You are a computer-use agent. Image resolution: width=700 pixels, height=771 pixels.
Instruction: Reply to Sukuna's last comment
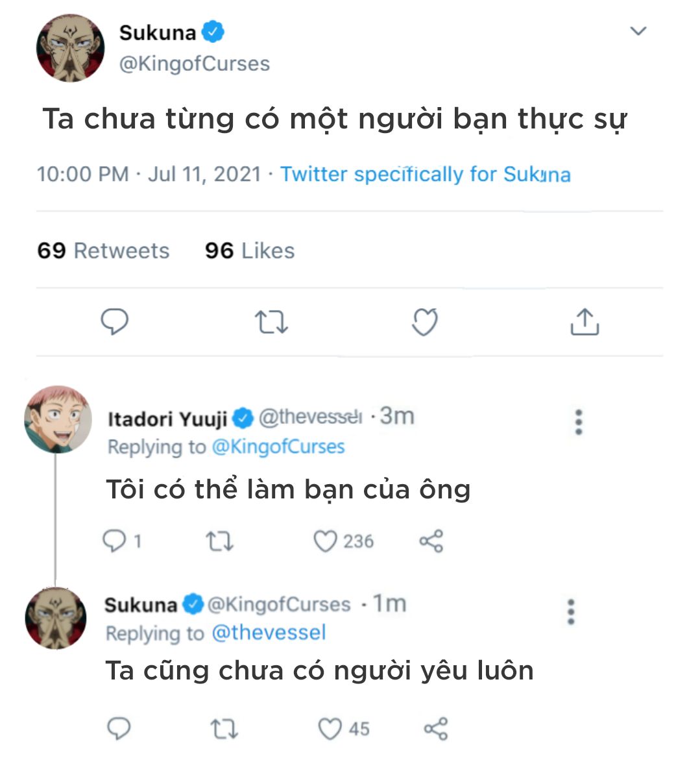coord(119,729)
